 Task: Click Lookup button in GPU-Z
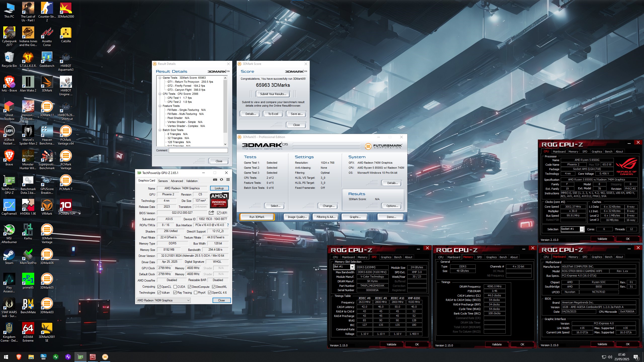[219, 188]
